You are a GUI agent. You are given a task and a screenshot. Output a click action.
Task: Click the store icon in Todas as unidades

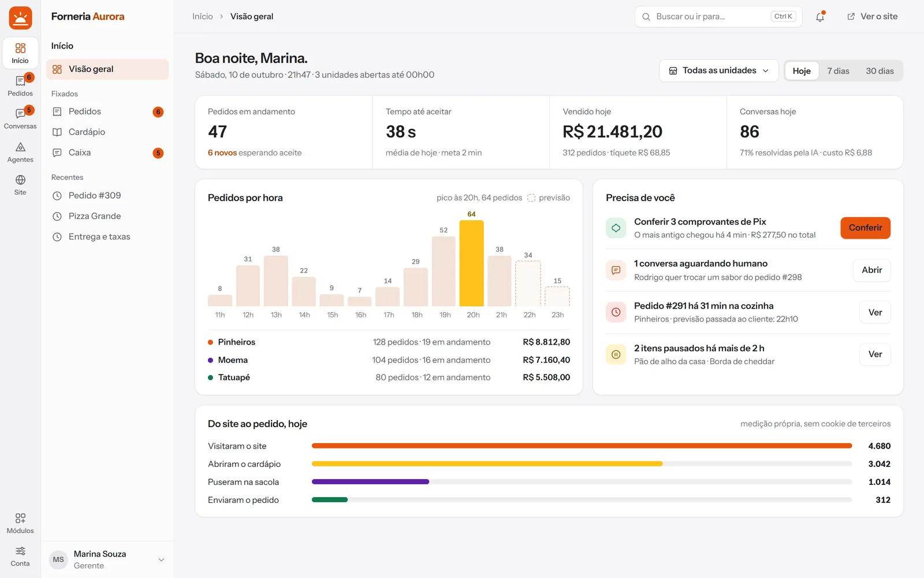click(673, 71)
